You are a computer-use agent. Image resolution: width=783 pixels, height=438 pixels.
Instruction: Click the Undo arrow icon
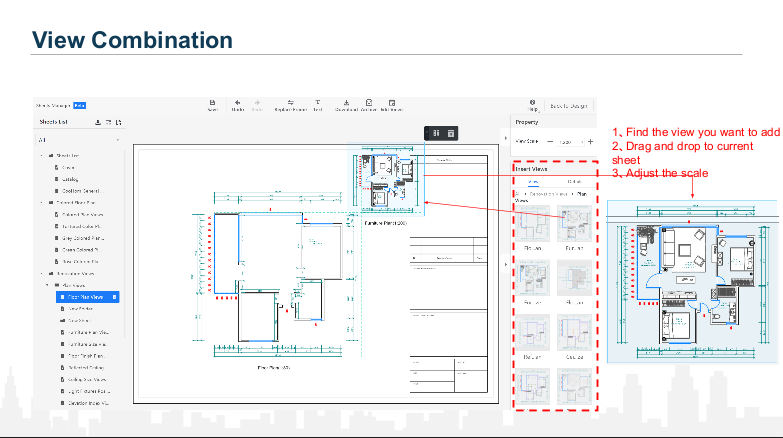point(238,104)
